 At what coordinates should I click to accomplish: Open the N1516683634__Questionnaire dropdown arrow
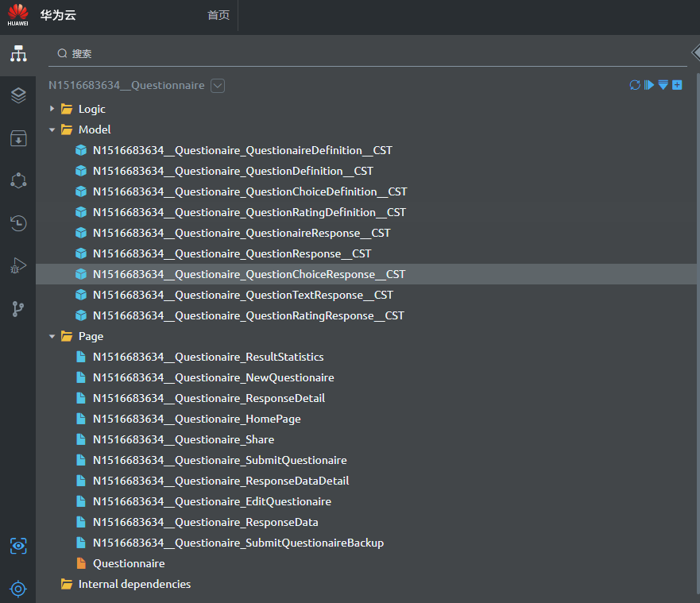click(218, 85)
